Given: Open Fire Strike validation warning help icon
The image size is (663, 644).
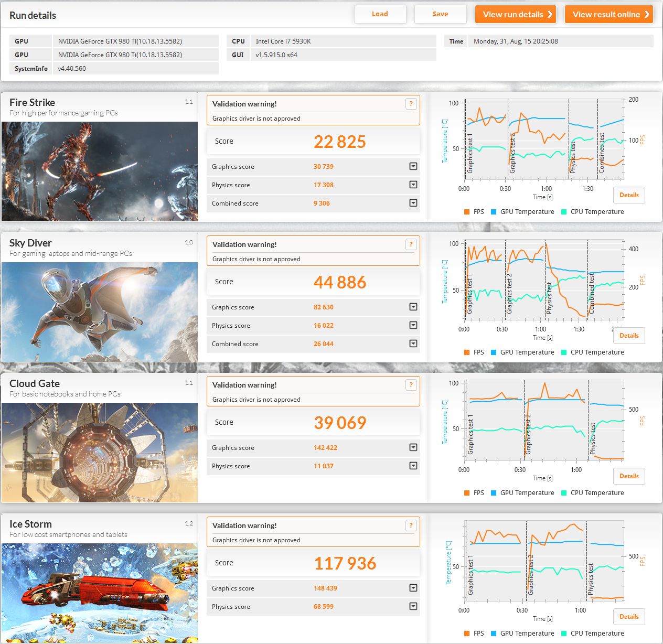Looking at the screenshot, I should point(411,104).
